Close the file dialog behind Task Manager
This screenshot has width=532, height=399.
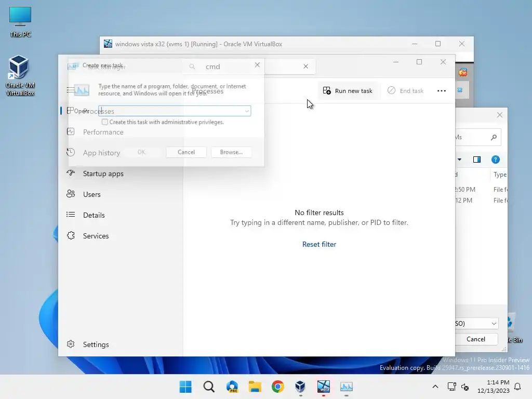(499, 115)
